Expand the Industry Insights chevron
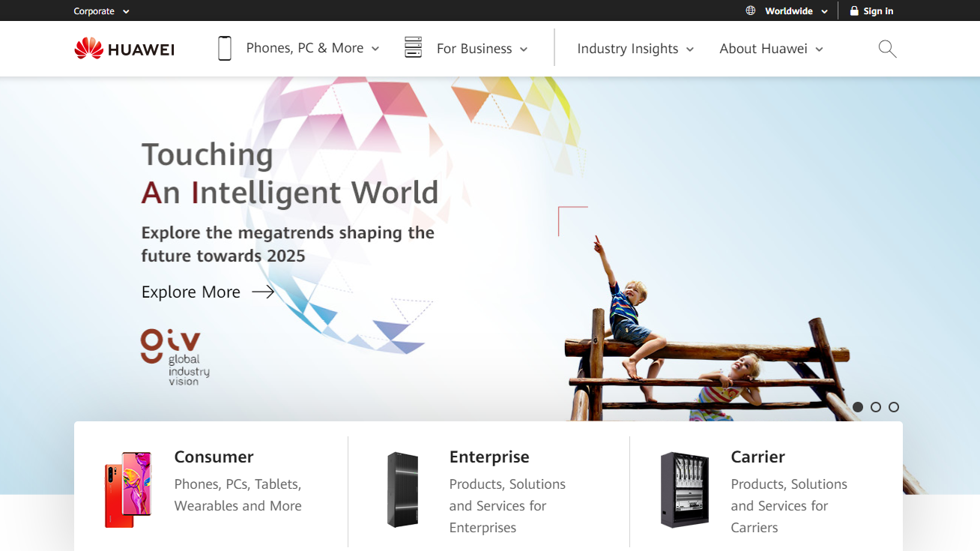The height and width of the screenshot is (551, 980). tap(690, 50)
